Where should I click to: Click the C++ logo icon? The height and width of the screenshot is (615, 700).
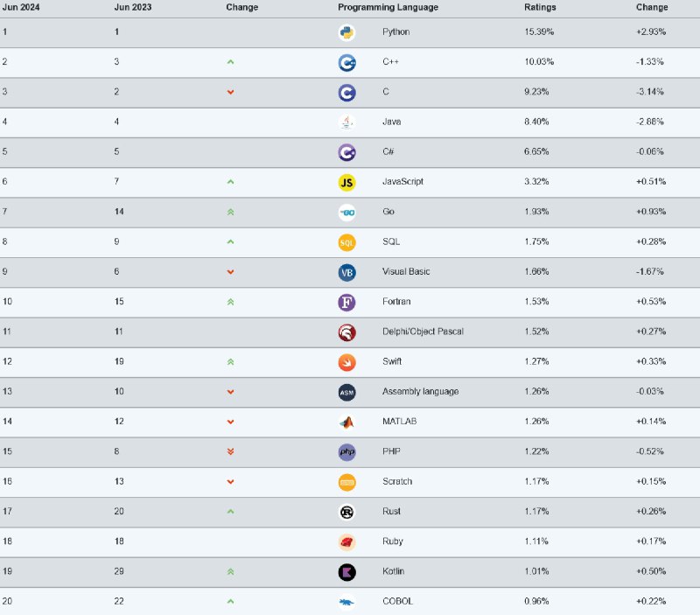coord(346,62)
